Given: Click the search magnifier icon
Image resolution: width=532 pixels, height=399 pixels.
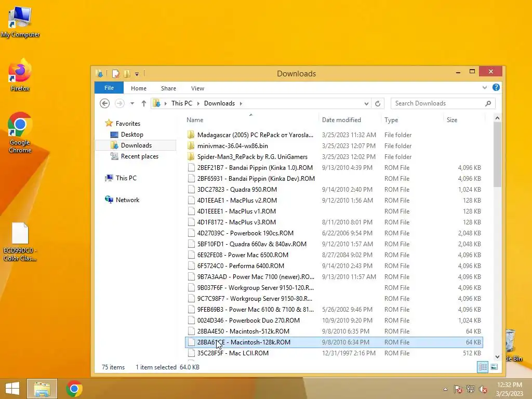Looking at the screenshot, I should click(488, 103).
